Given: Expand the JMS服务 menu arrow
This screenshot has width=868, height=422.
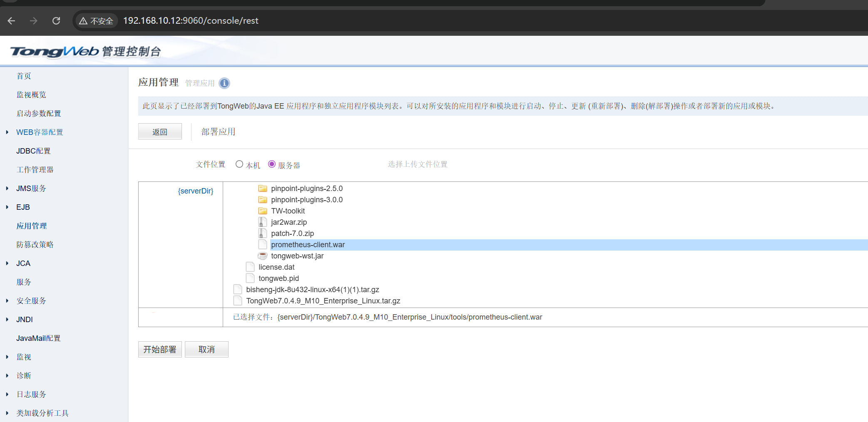Looking at the screenshot, I should pyautogui.click(x=7, y=189).
